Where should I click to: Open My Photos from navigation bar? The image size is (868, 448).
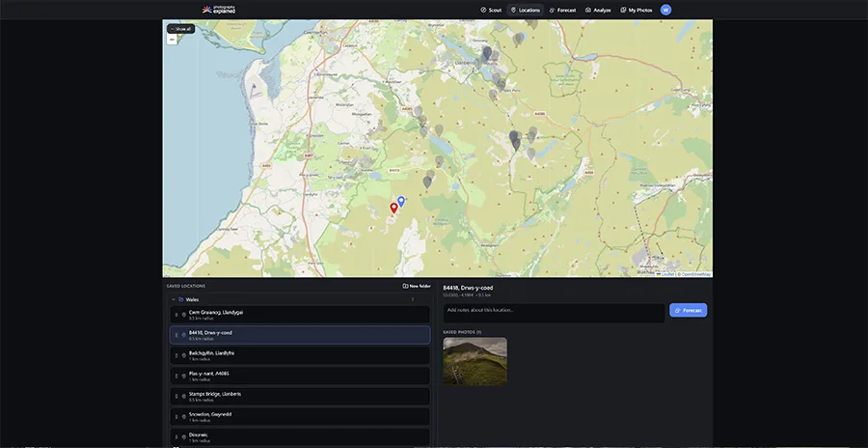tap(637, 10)
